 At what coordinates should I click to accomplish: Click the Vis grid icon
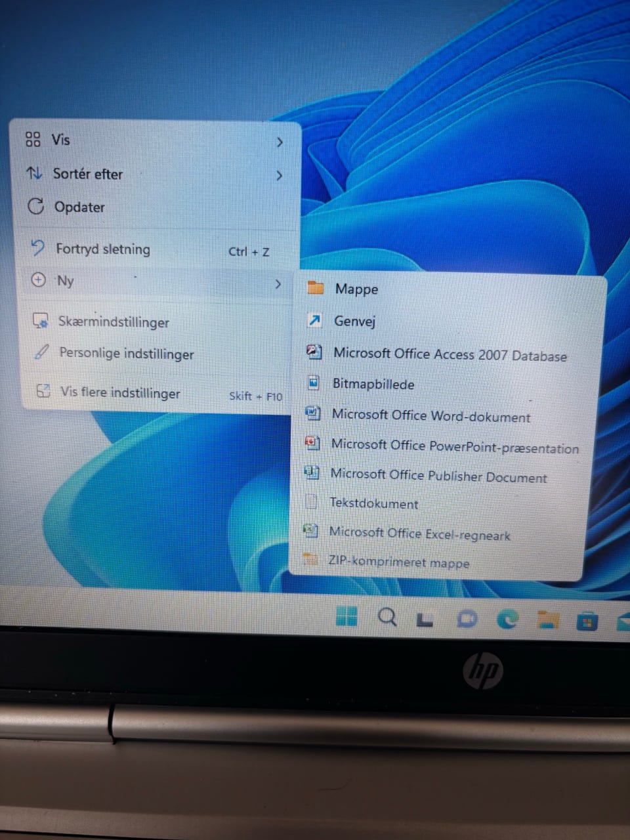pyautogui.click(x=33, y=139)
